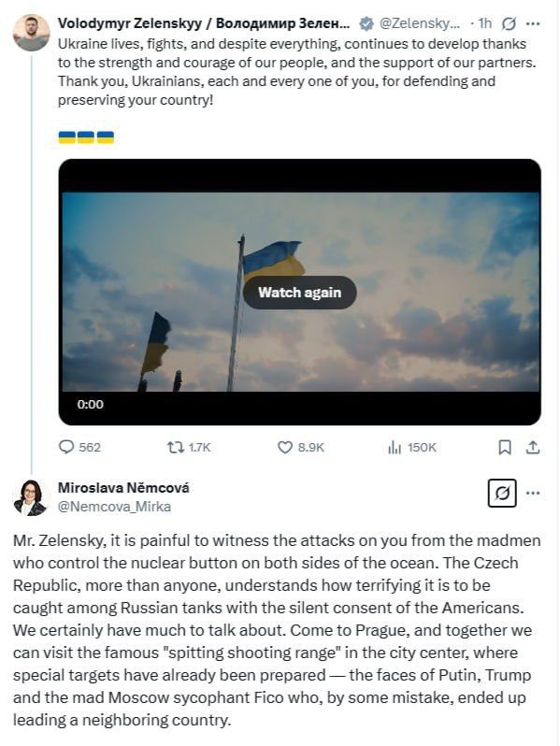Click Grok icon beside Miroslava Němcová's name
Screen dimensions: 560x746
(502, 493)
